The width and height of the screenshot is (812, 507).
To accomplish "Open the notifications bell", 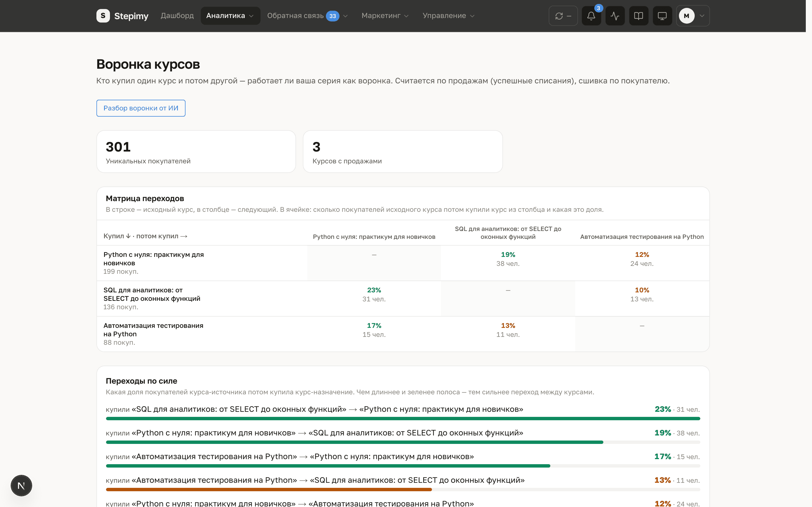I will coord(591,16).
